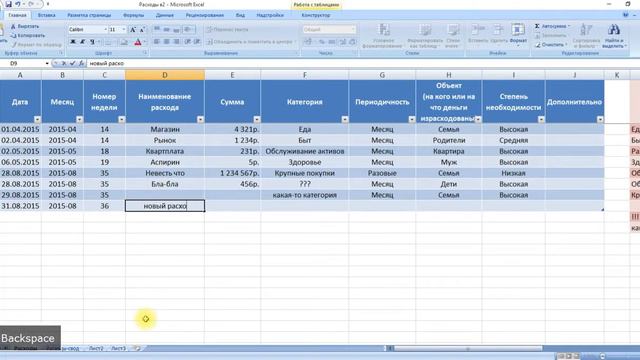Click the text orientation icon
The width and height of the screenshot is (640, 360).
188,29
